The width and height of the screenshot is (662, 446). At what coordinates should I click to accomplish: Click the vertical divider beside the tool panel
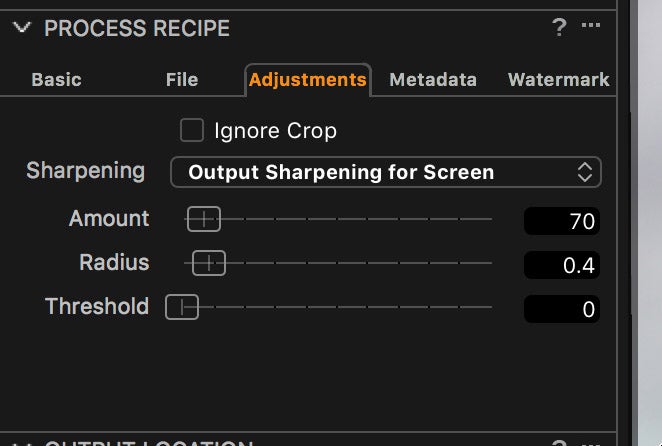point(633,223)
